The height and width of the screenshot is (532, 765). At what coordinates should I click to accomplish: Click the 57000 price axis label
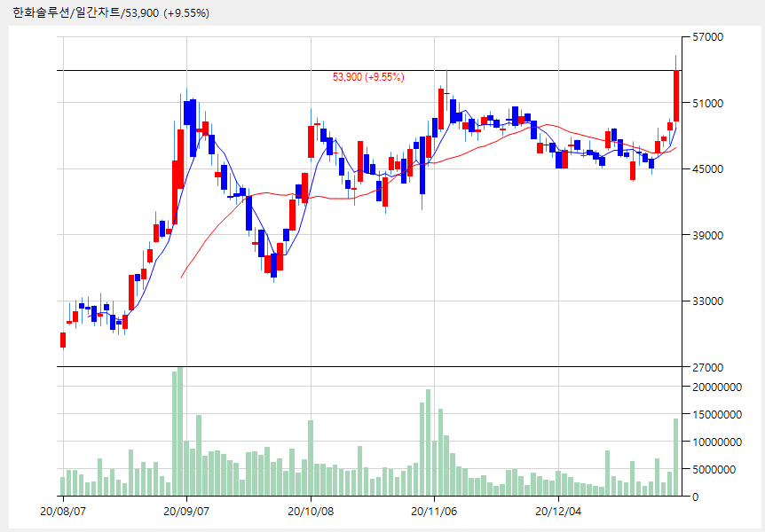pos(708,37)
